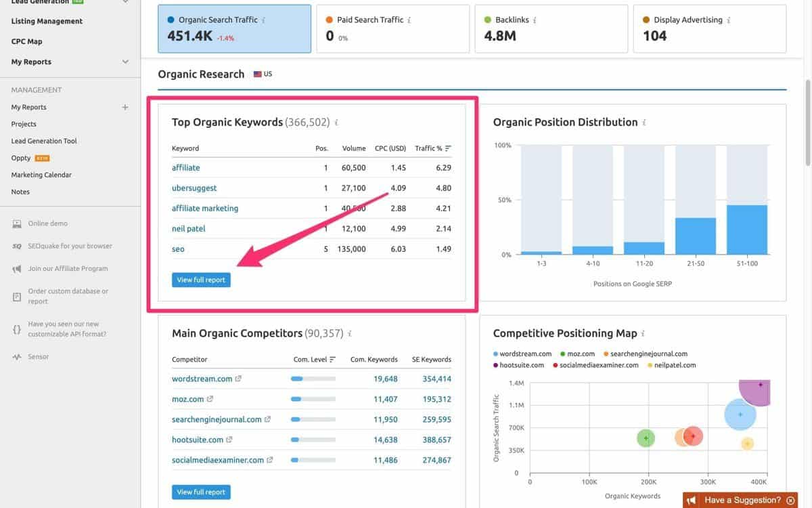Click the 51-100 position bar
This screenshot has width=812, height=508.
click(x=747, y=230)
